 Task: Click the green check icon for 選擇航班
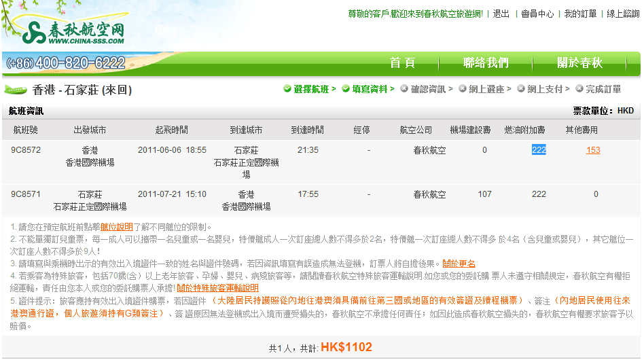click(288, 89)
